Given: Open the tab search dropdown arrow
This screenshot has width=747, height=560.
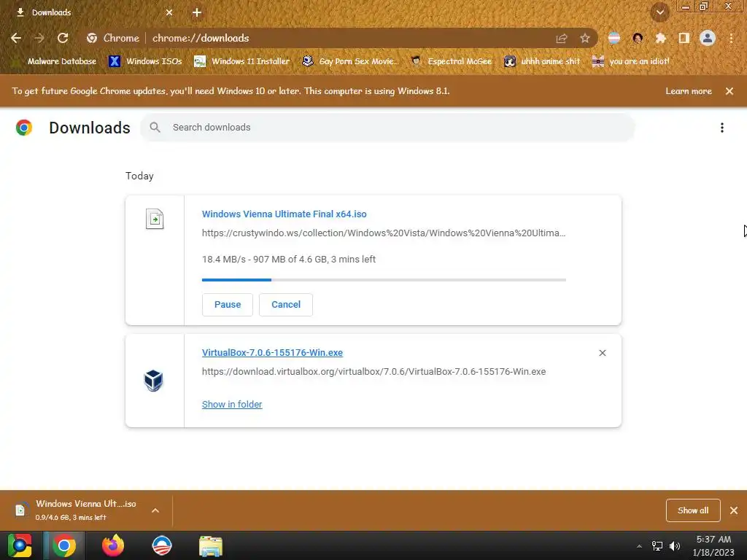Looking at the screenshot, I should pyautogui.click(x=660, y=12).
